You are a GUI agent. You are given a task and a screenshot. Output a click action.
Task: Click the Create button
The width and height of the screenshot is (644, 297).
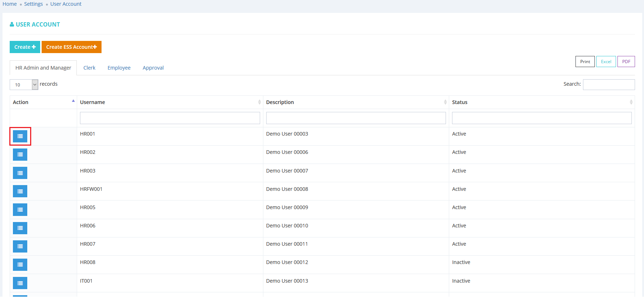point(25,47)
